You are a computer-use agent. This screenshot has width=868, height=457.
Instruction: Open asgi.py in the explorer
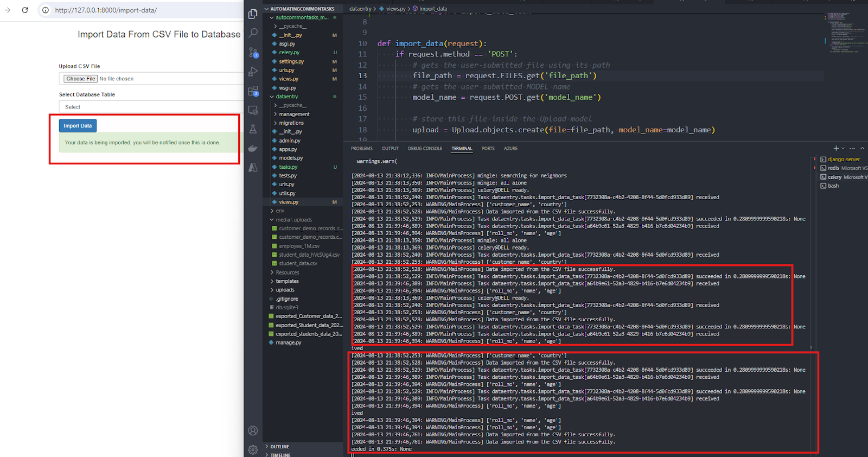tap(287, 44)
